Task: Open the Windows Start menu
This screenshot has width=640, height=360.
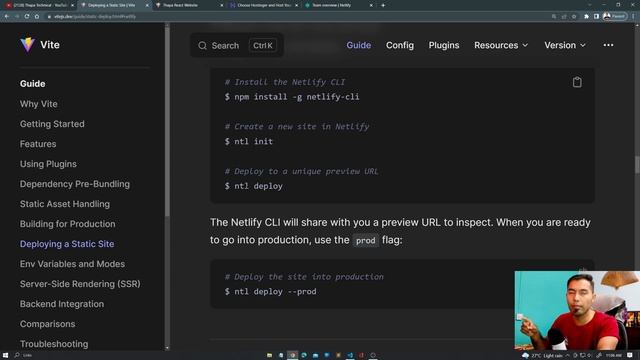Action: pos(5,355)
